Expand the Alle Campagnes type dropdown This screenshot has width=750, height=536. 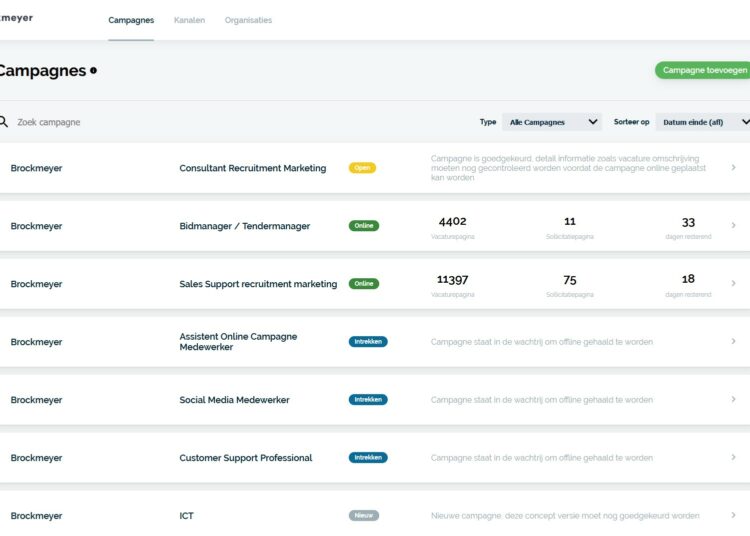[x=552, y=122]
